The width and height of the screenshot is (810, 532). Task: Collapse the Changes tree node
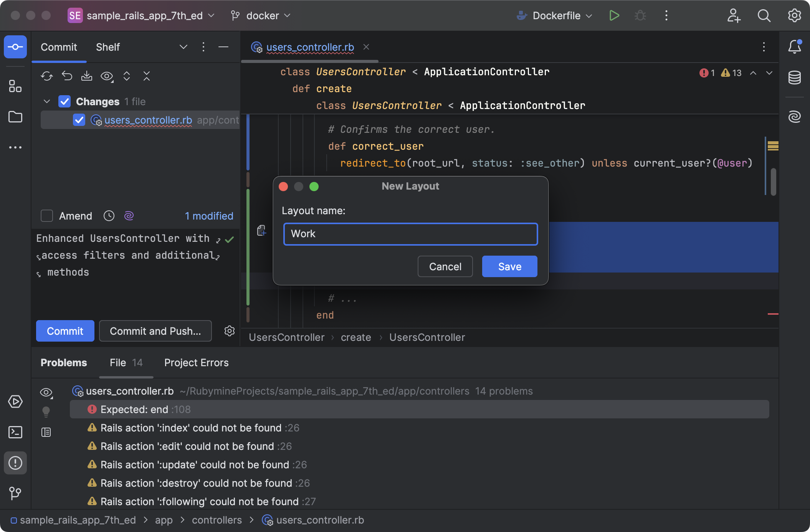click(47, 102)
